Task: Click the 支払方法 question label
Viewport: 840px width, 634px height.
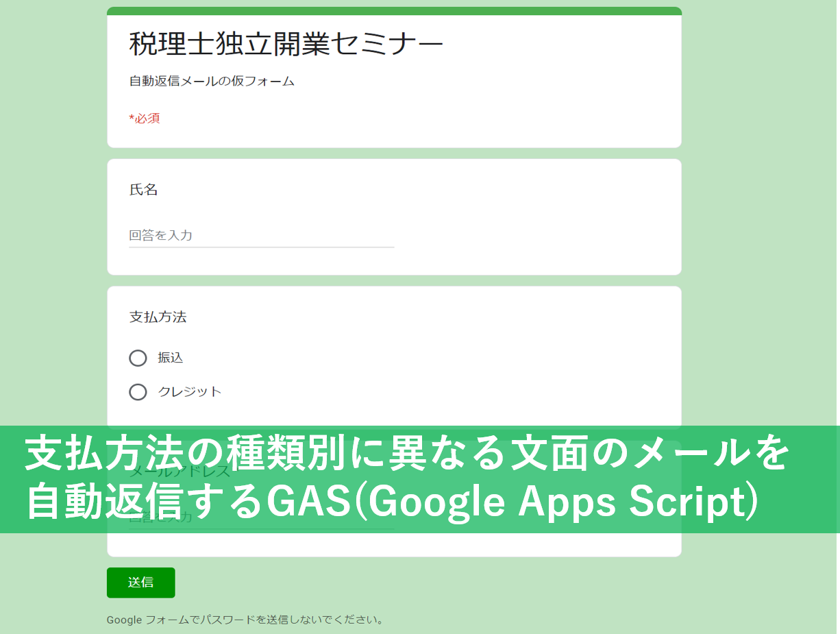Action: pos(158,317)
